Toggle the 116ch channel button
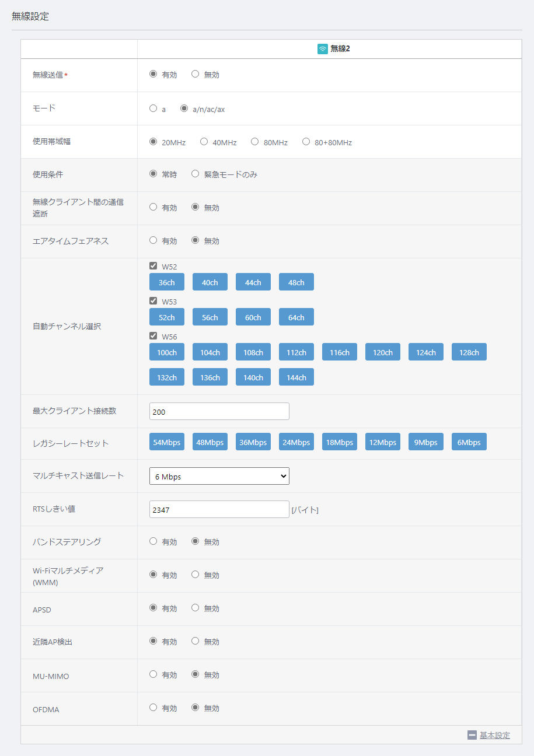This screenshot has height=756, width=534. click(340, 352)
